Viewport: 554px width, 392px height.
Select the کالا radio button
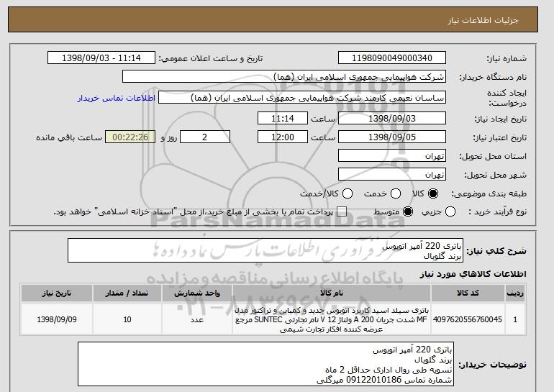pyautogui.click(x=432, y=193)
